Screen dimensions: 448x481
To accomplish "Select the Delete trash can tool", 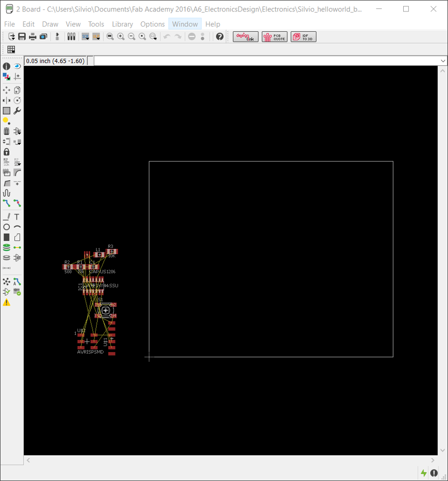I will click(6, 131).
